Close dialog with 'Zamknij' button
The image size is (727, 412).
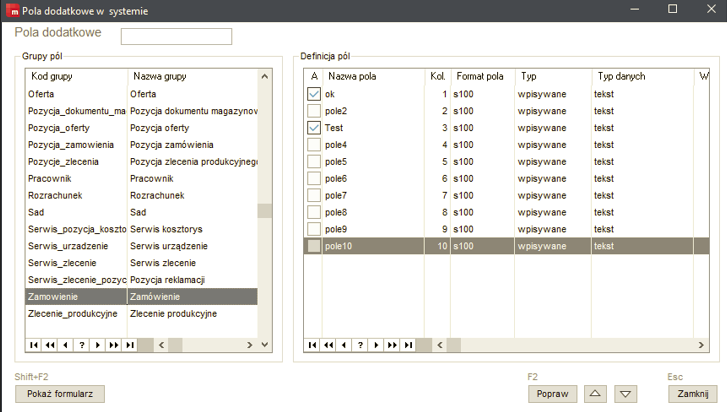(x=692, y=394)
